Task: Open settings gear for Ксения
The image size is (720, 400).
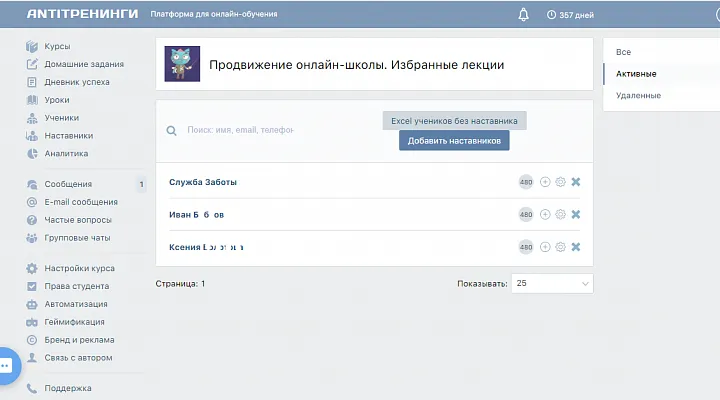Action: click(560, 247)
